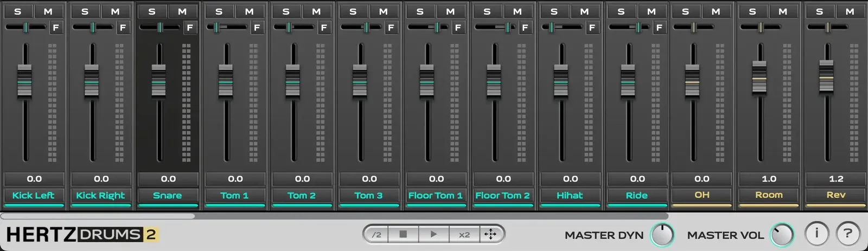Click the Hertz Drums 2 logo
Screen dimensions: 868x251
pos(82,235)
